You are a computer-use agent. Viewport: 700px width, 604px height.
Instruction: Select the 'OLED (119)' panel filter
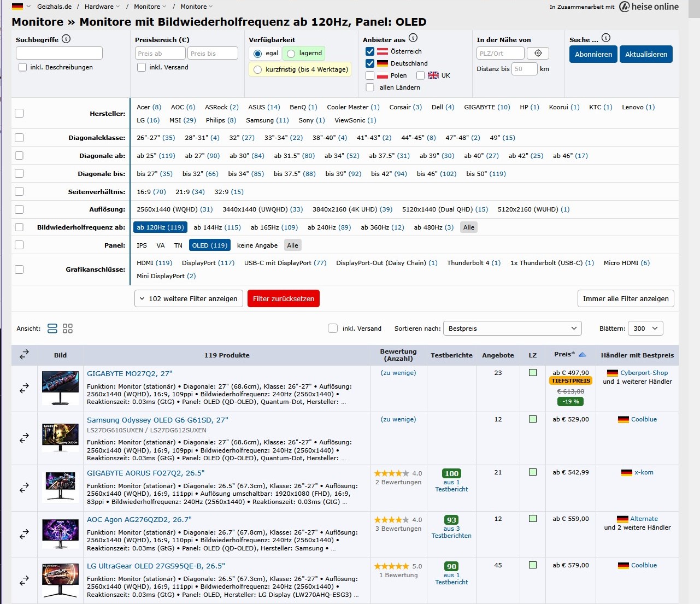point(209,245)
